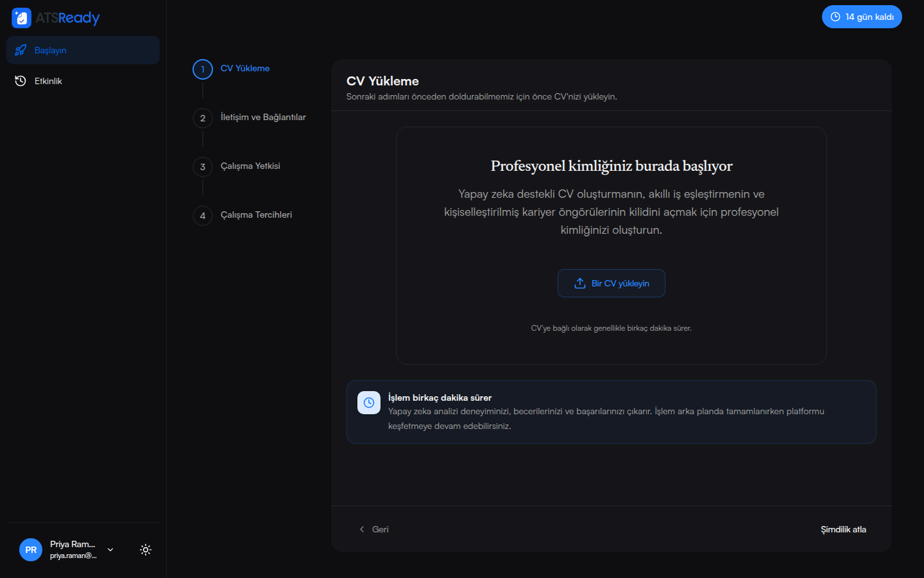Click Şimdilik atla to skip
Image resolution: width=924 pixels, height=578 pixels.
coord(843,529)
